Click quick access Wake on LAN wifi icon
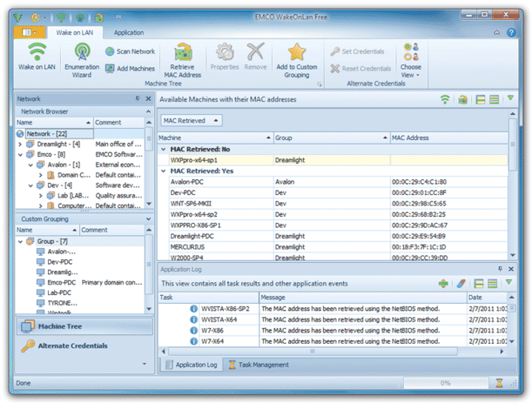532x403 pixels. tap(61, 18)
